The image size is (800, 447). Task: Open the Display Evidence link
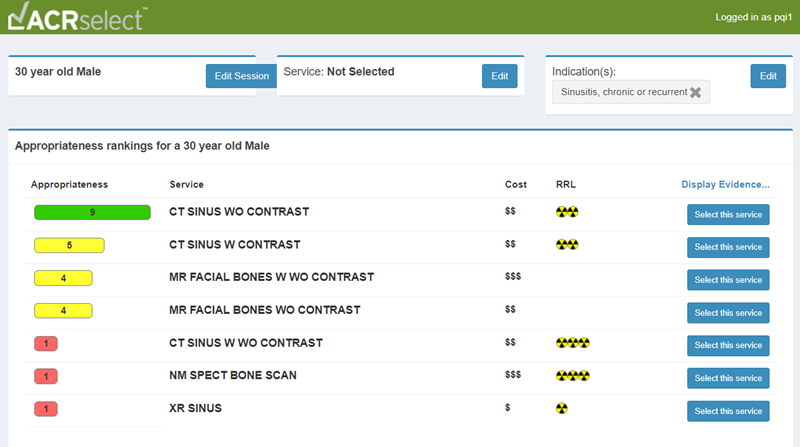pos(725,185)
